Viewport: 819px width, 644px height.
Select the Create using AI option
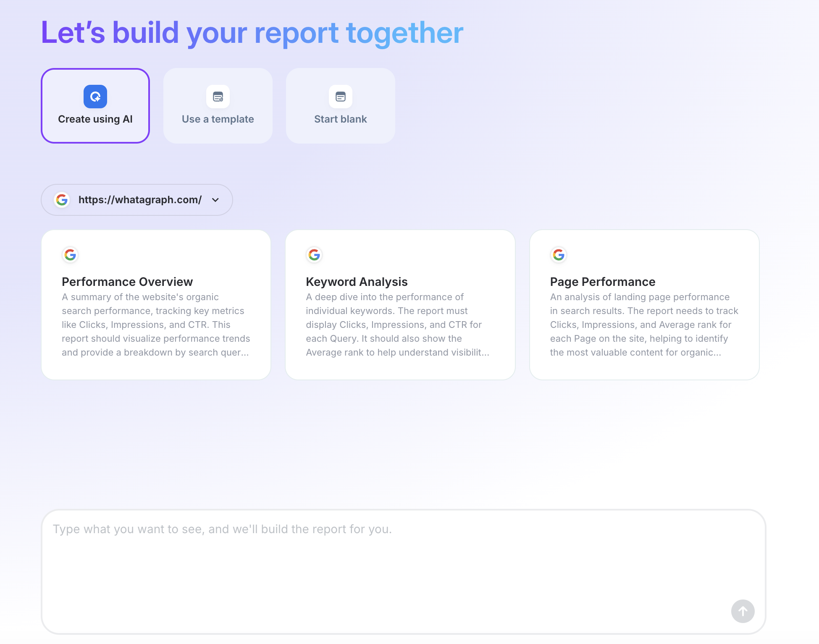click(x=95, y=105)
